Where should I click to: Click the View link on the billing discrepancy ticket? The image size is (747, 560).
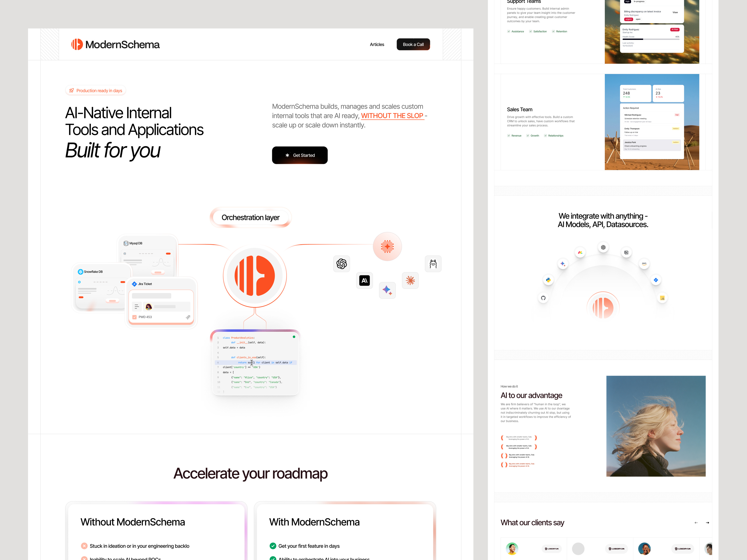click(x=675, y=13)
